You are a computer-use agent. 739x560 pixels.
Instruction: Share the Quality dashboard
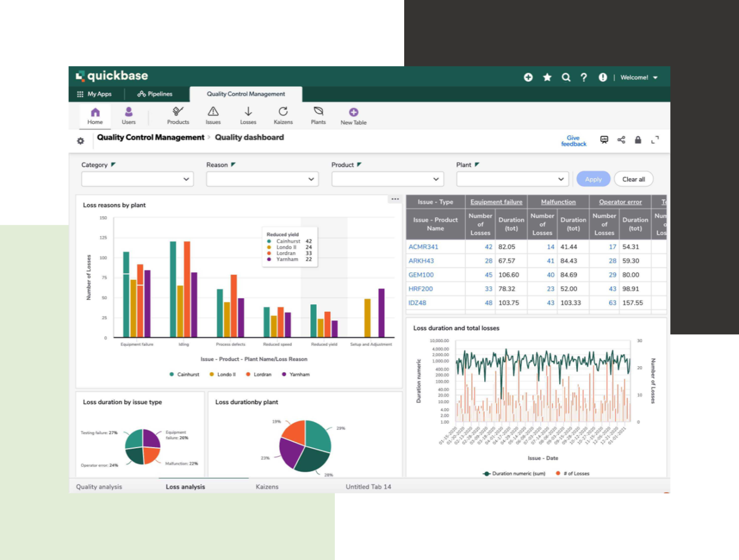[621, 139]
